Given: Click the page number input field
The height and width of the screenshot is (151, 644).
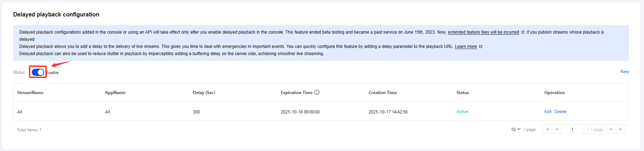Looking at the screenshot, I should pyautogui.click(x=572, y=129).
